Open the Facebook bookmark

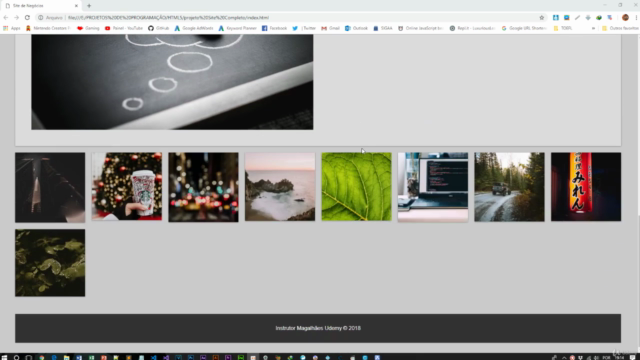[x=274, y=28]
